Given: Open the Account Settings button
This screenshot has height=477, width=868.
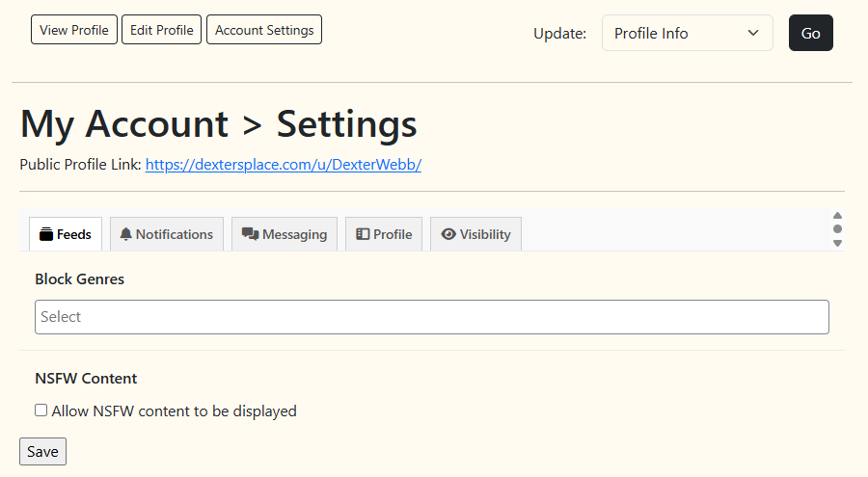Looking at the screenshot, I should coord(264,30).
